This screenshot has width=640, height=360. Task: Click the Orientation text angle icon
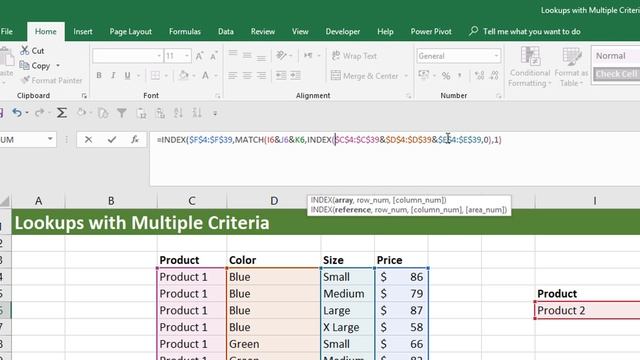pyautogui.click(x=281, y=55)
